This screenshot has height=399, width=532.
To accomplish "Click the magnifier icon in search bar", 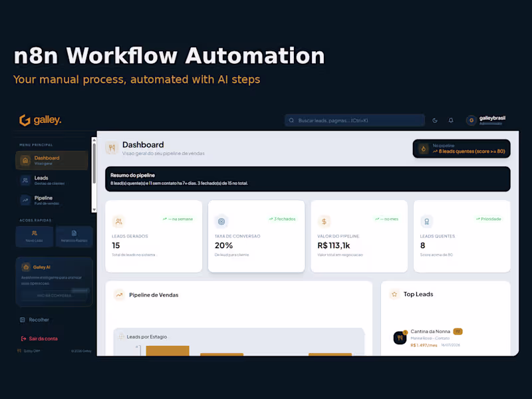I will [291, 120].
